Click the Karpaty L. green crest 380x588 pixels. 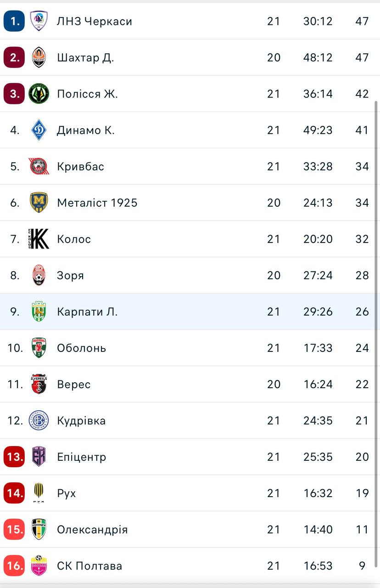pos(39,311)
